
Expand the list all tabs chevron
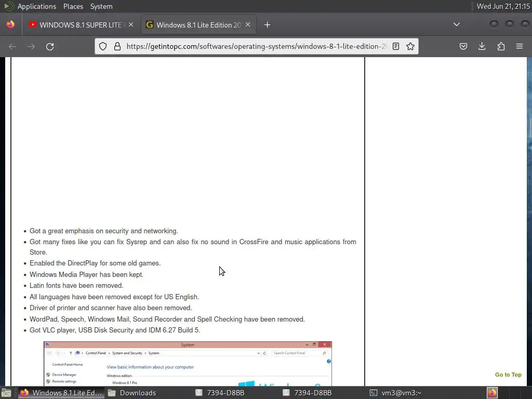(x=457, y=24)
